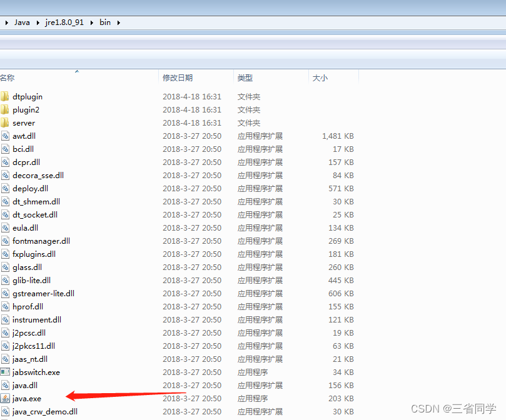
Task: Select the dt_shmem.dll file name
Action: click(x=36, y=202)
